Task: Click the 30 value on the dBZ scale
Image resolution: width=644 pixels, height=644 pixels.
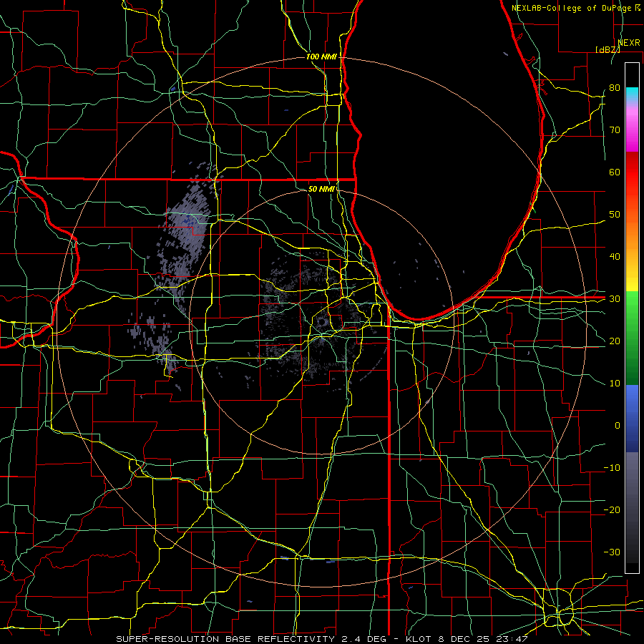Action: tap(615, 299)
